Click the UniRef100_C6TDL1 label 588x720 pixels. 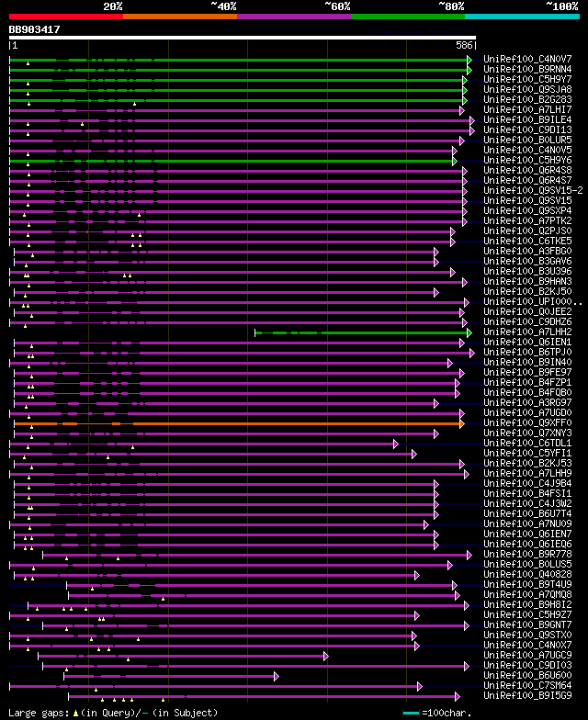click(527, 443)
